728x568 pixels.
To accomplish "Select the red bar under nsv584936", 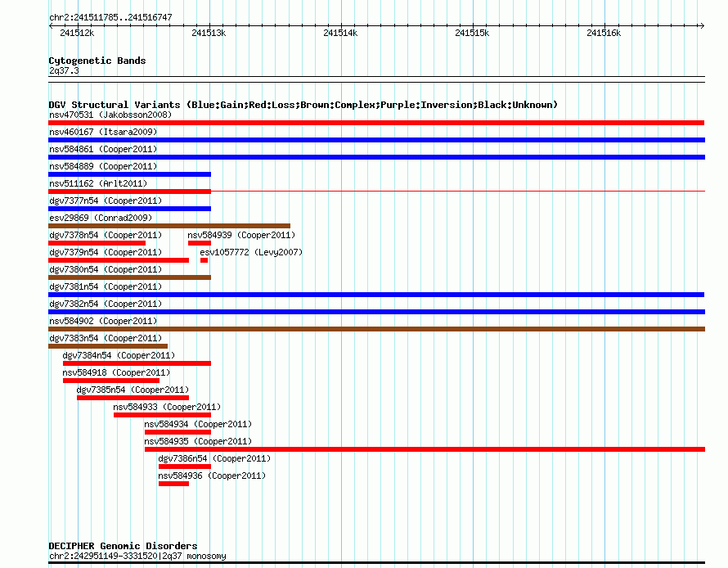I will (173, 484).
